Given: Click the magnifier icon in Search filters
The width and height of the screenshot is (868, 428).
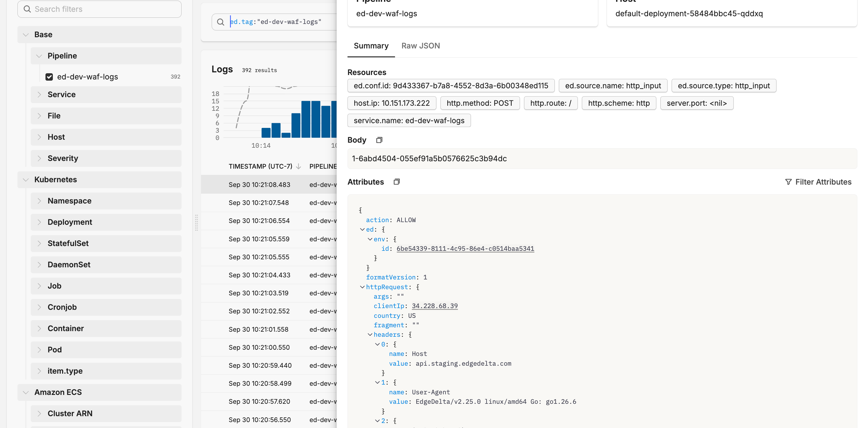Looking at the screenshot, I should (27, 9).
